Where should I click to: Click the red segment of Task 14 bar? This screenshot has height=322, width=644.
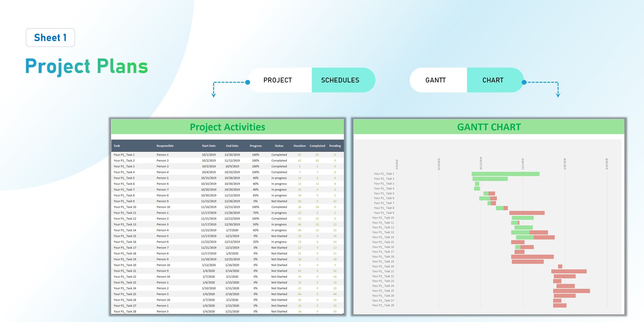(x=544, y=237)
